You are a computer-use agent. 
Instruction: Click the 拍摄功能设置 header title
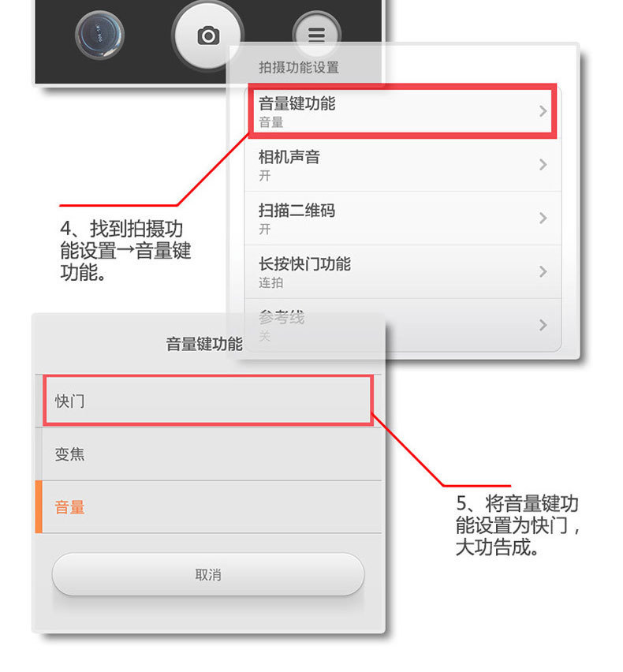299,67
